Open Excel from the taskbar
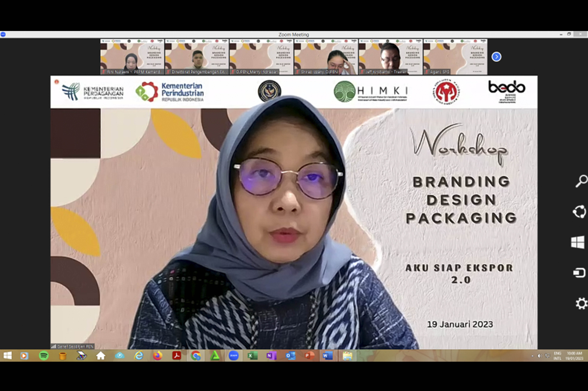588x391 pixels. pos(252,356)
